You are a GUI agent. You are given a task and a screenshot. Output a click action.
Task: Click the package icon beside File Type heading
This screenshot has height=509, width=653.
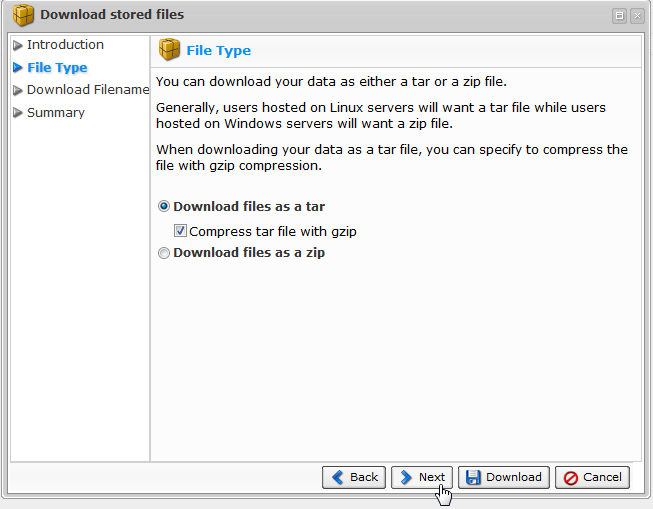[170, 50]
